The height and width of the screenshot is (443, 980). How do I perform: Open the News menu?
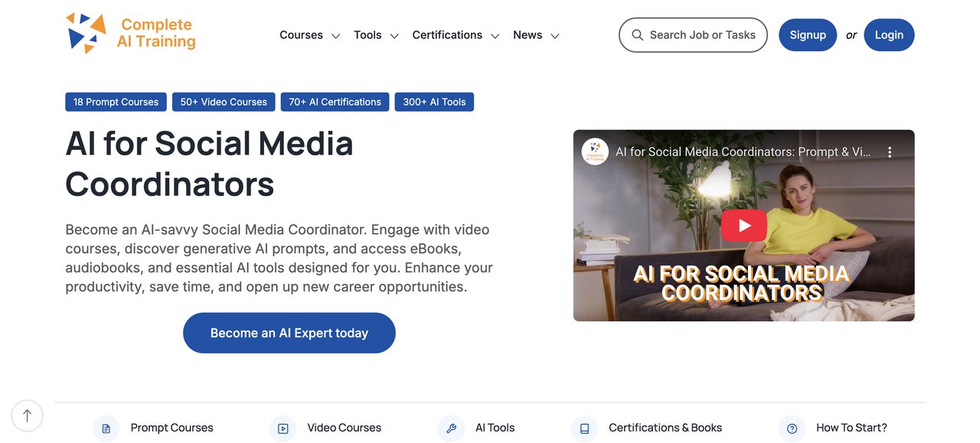[536, 35]
